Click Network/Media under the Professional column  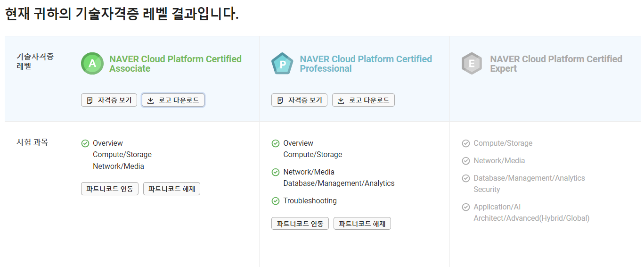309,172
